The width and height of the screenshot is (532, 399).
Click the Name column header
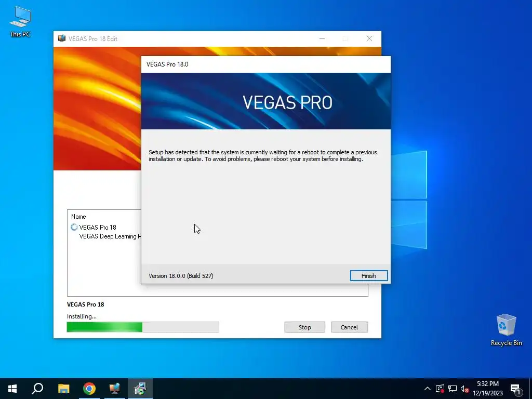[x=78, y=217]
